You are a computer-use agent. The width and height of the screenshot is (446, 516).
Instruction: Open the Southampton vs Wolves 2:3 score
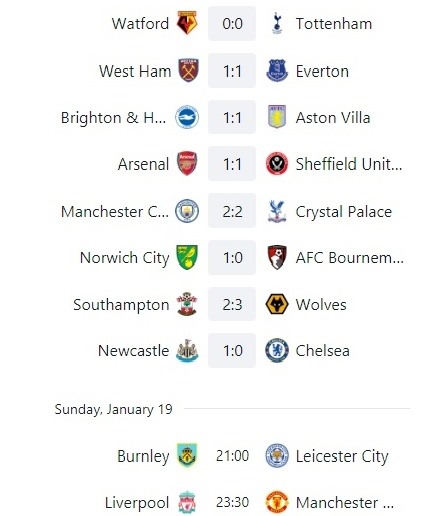pyautogui.click(x=232, y=304)
